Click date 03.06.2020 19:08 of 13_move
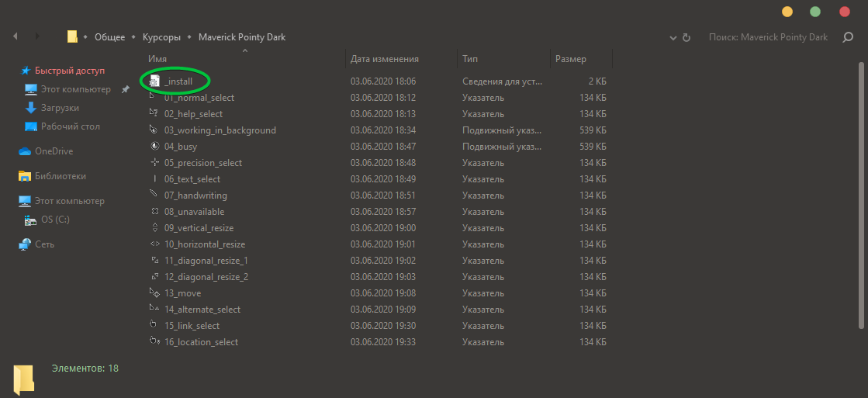868x398 pixels. pos(383,292)
